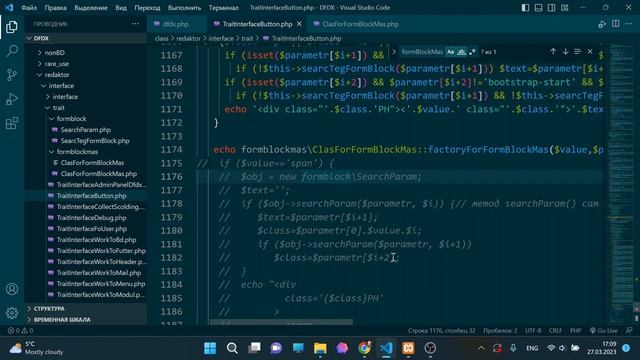Collapse the trait folder

tap(85, 108)
